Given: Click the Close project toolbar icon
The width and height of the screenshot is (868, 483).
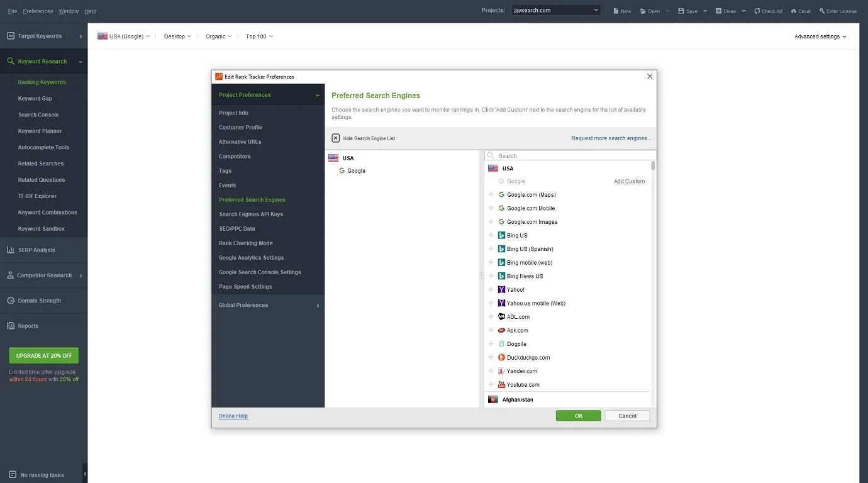Looking at the screenshot, I should pyautogui.click(x=719, y=11).
